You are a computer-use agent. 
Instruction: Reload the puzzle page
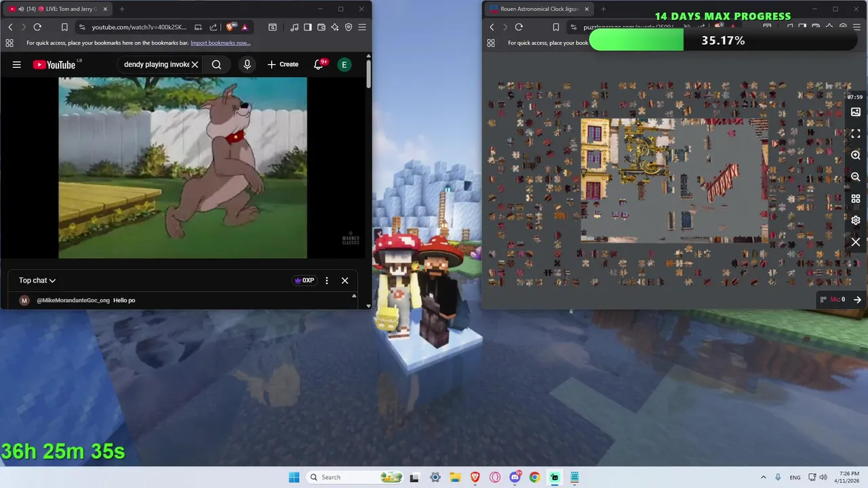click(x=519, y=27)
